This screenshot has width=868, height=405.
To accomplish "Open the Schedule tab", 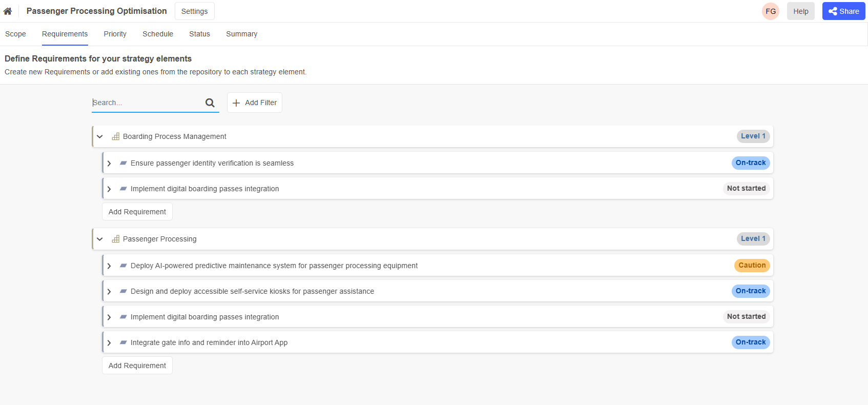I will [157, 34].
